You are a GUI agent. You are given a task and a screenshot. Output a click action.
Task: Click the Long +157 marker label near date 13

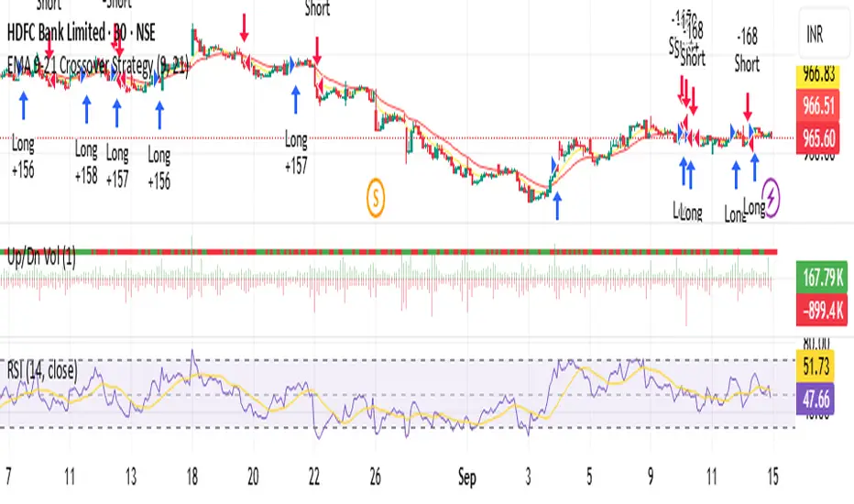pyautogui.click(x=117, y=166)
